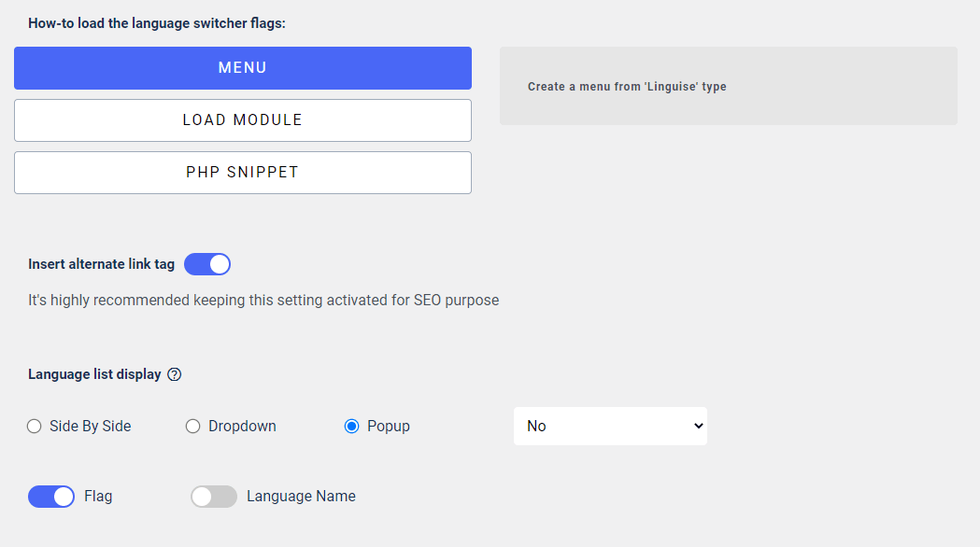This screenshot has height=547, width=980.
Task: Select the MENU loading method
Action: (243, 68)
